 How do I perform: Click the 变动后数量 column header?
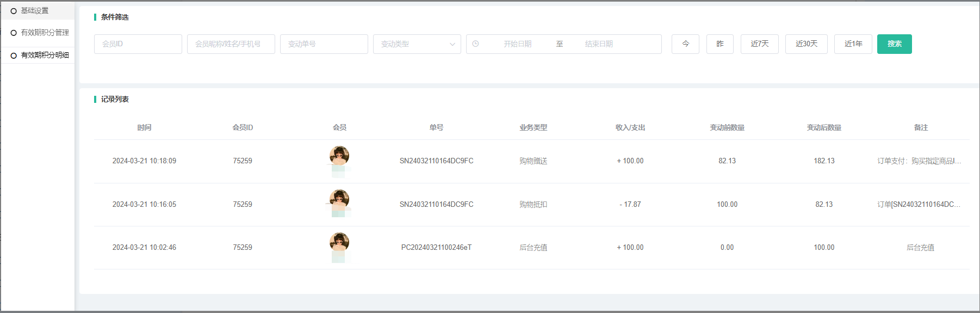click(x=824, y=127)
